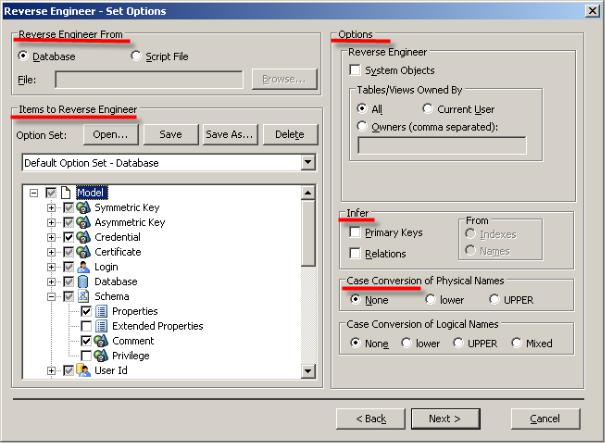Click the Extended Properties list icon
The image size is (605, 443).
tap(101, 326)
